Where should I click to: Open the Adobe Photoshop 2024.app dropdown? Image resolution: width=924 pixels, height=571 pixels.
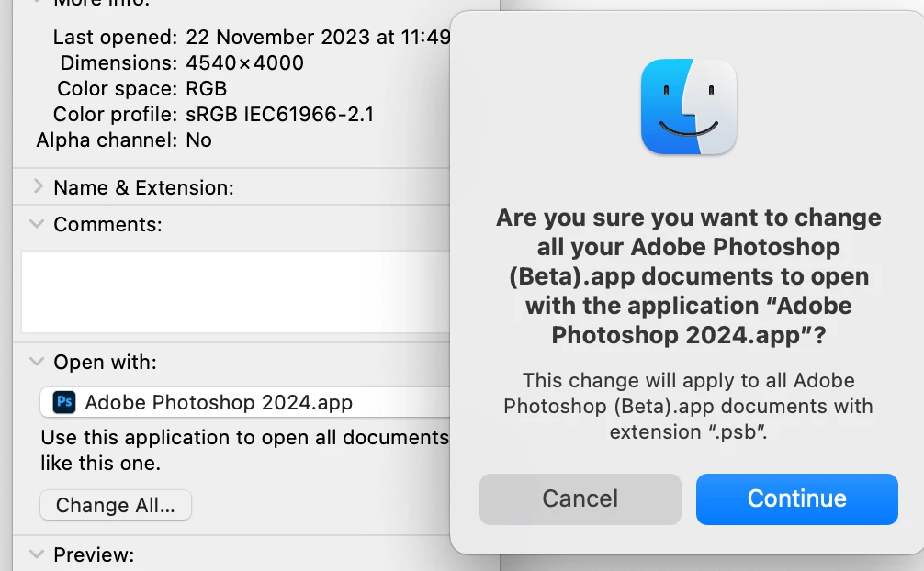(x=244, y=402)
